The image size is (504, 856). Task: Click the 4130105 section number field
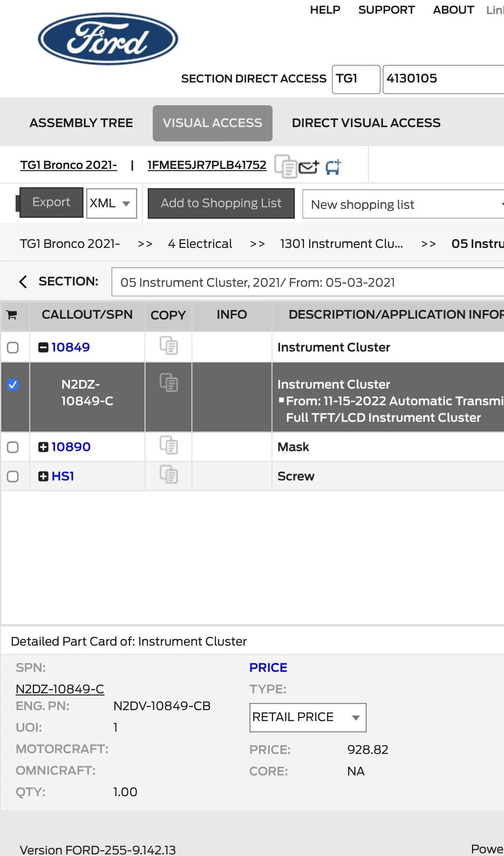click(443, 79)
